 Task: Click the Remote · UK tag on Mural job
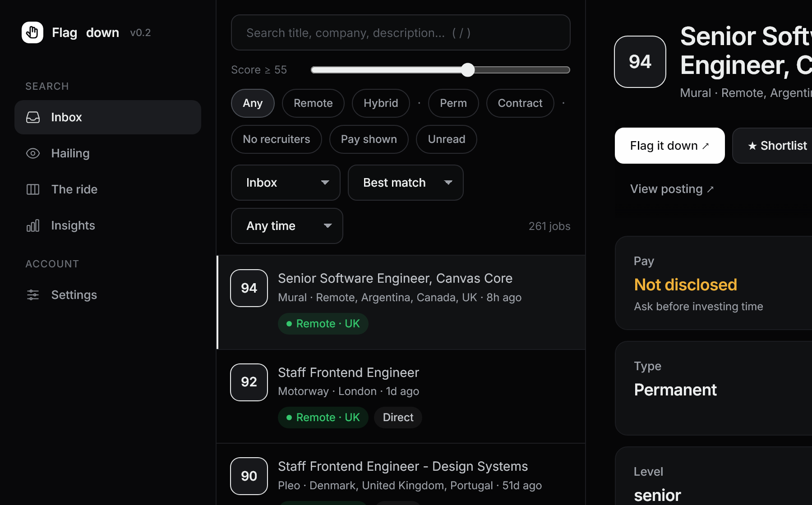(x=323, y=324)
